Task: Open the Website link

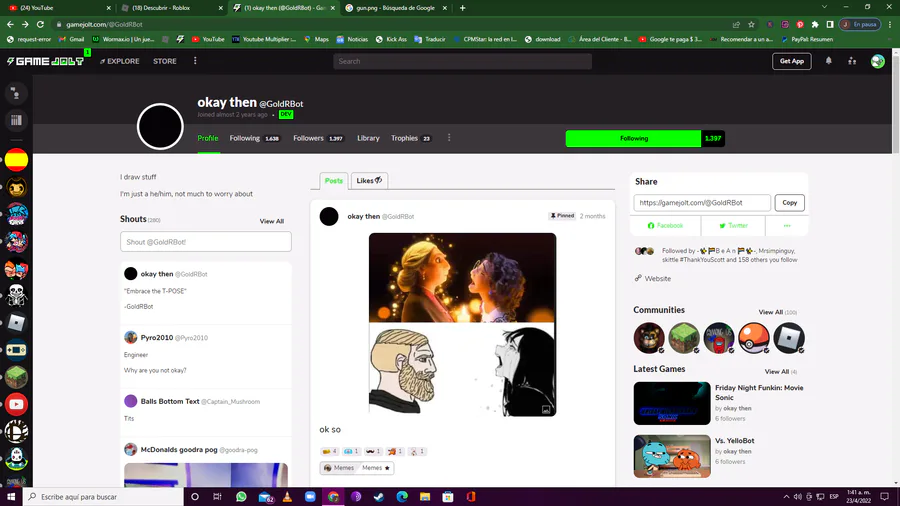Action: [653, 278]
